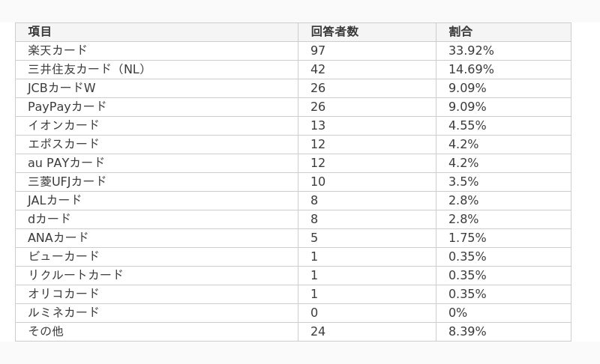Viewport: 600px width, 364px height.
Task: Select the ルミネカード cell
Action: tap(157, 312)
